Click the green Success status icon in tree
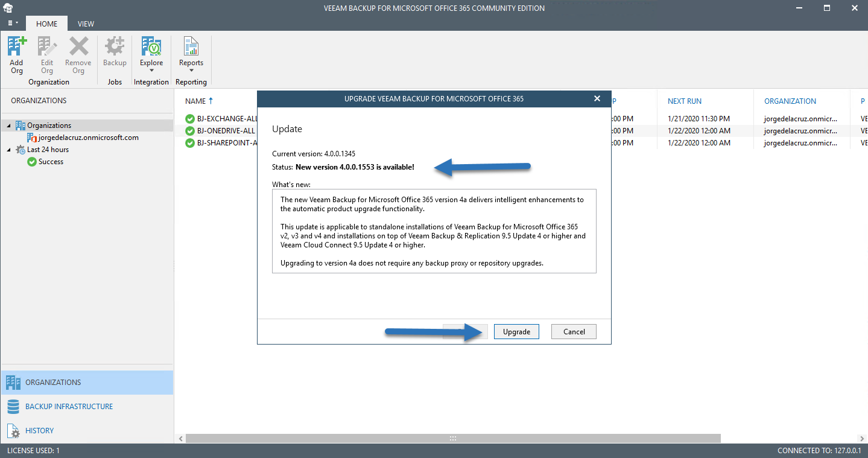 click(32, 162)
